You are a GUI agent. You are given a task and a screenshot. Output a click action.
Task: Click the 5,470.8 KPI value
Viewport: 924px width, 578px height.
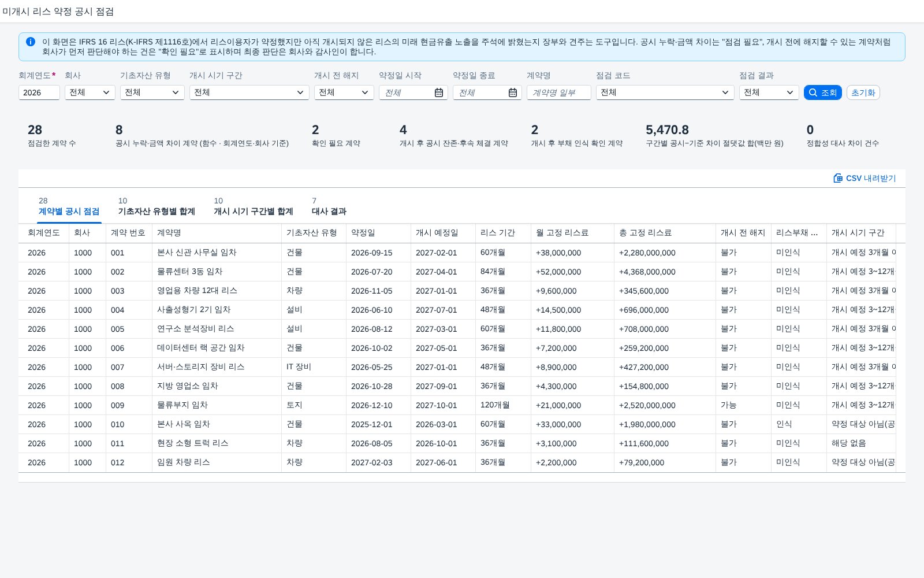[667, 130]
